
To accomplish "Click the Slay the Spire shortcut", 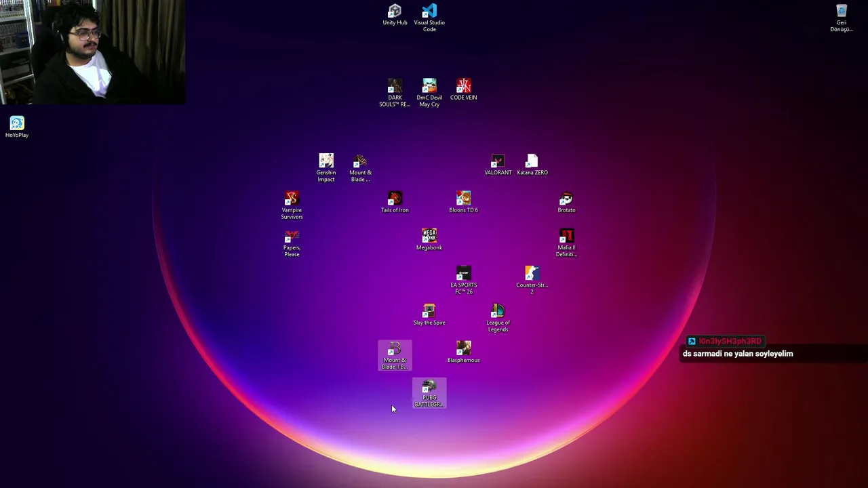I will click(429, 314).
